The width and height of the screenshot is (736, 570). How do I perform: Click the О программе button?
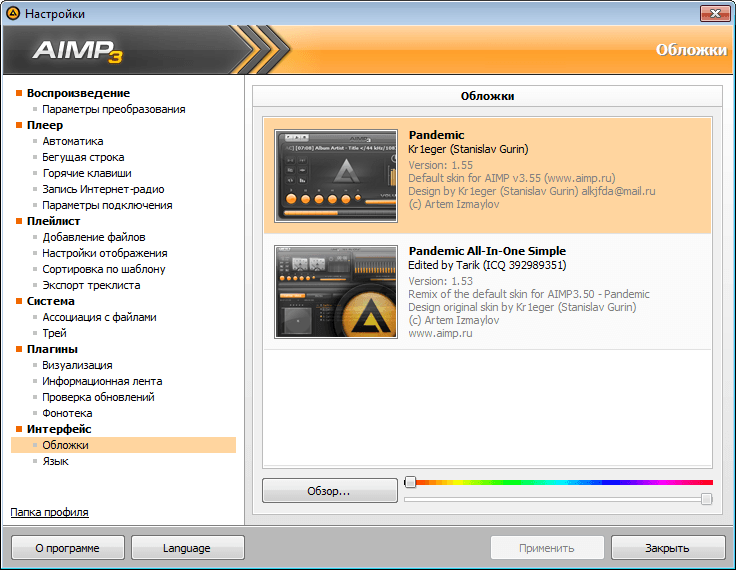tap(68, 548)
